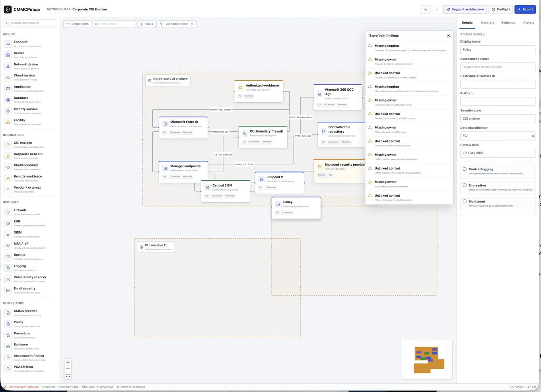Edit the Review date field
541x392 pixels.
pyautogui.click(x=498, y=153)
